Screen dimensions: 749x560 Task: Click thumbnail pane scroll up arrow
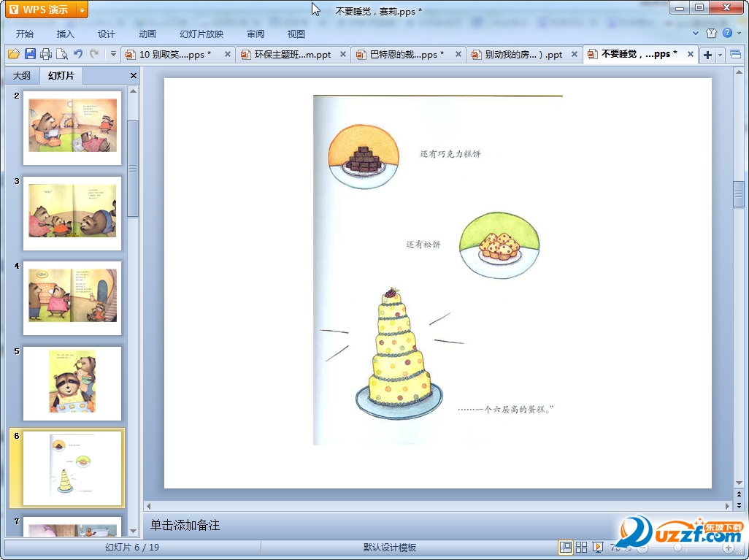pyautogui.click(x=134, y=91)
